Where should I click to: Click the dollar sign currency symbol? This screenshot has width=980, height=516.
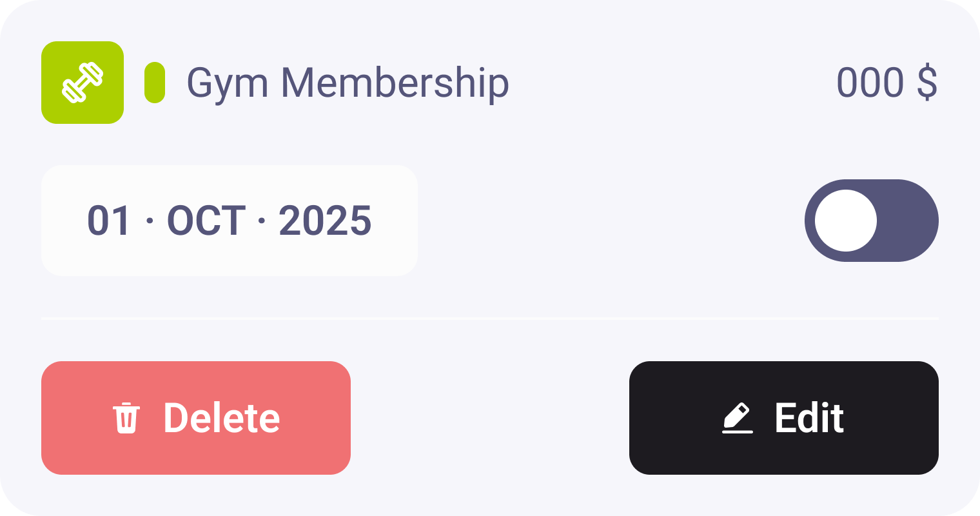tap(927, 83)
